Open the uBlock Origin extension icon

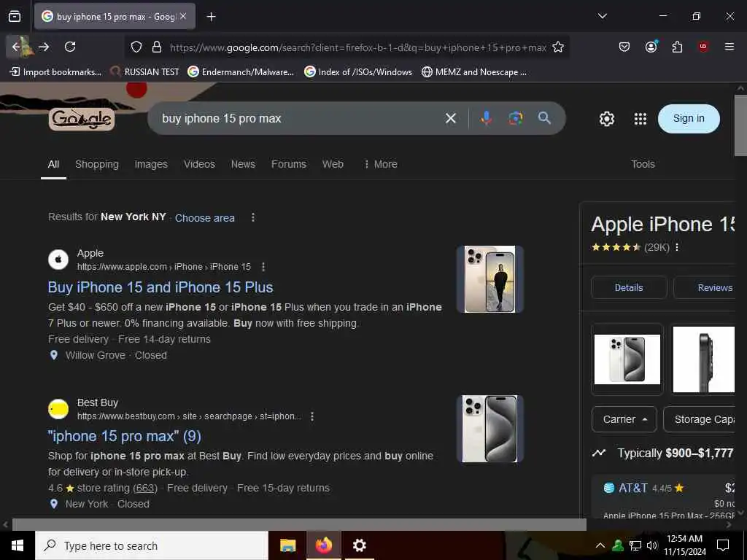tap(703, 47)
